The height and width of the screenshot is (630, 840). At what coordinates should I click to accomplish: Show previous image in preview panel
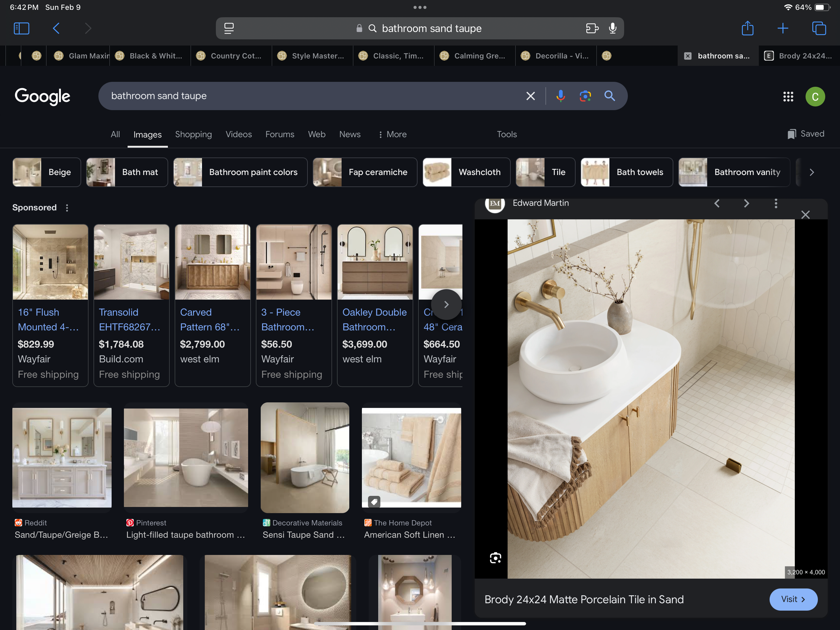click(x=716, y=203)
